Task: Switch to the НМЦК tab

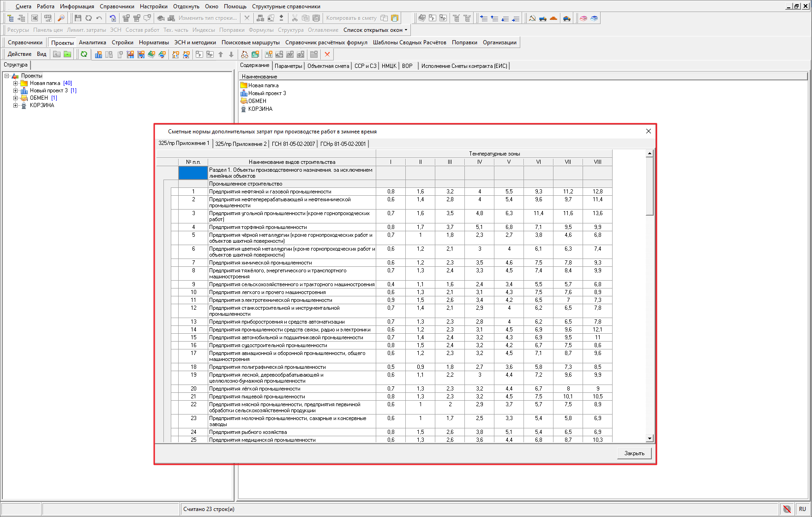Action: coord(389,66)
